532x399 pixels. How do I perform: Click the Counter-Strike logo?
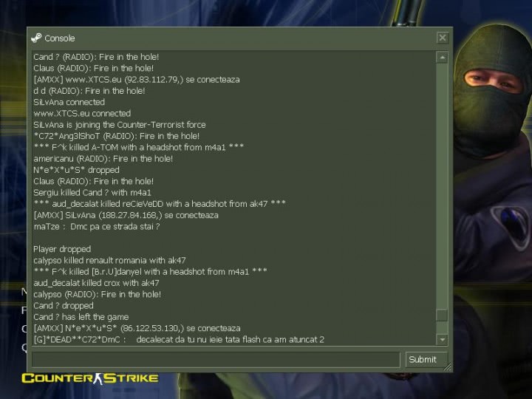[90, 378]
